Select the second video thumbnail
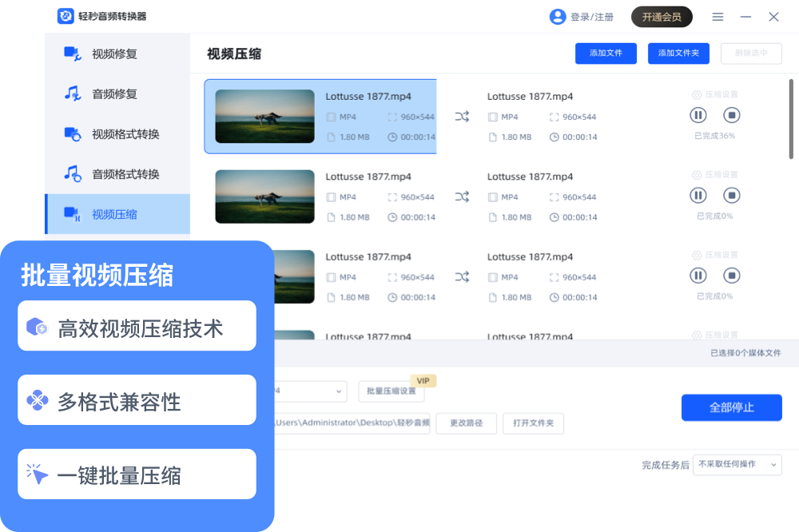The height and width of the screenshot is (532, 799). (x=265, y=197)
